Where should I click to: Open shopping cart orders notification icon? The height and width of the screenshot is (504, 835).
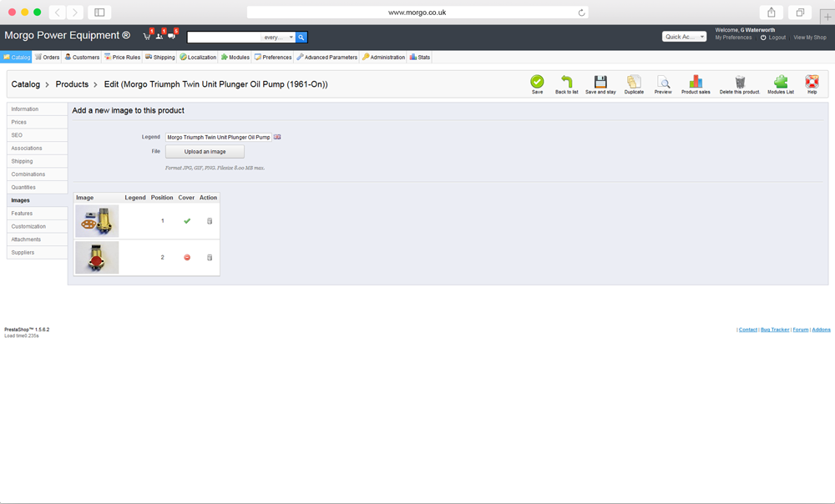(x=148, y=36)
